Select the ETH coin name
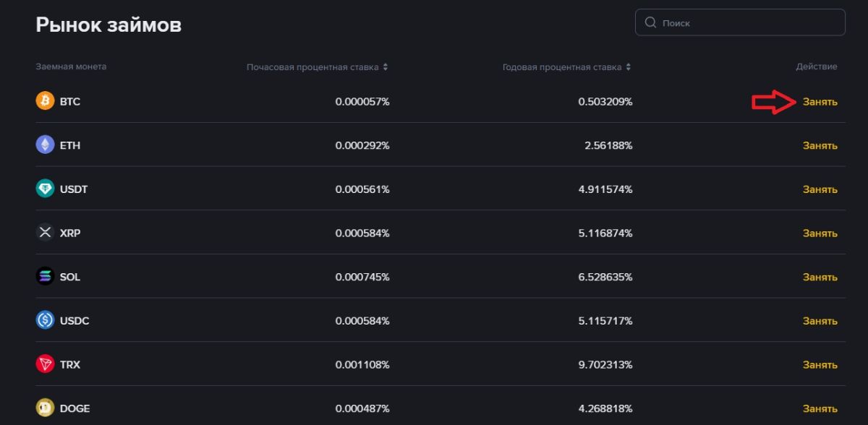The height and width of the screenshot is (425, 868). click(x=70, y=145)
